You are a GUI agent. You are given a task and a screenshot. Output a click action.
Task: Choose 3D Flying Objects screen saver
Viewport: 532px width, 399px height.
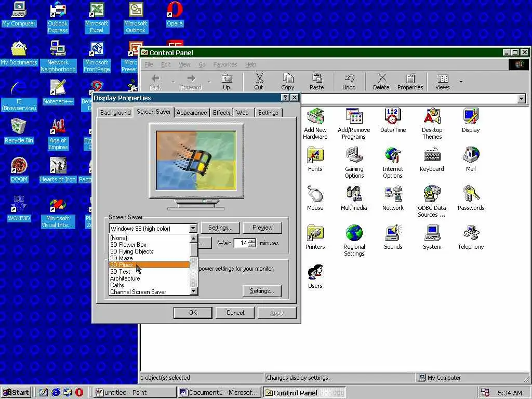click(x=149, y=251)
